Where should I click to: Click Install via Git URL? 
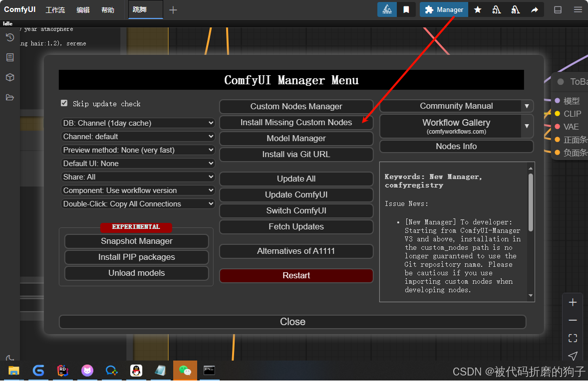click(296, 154)
